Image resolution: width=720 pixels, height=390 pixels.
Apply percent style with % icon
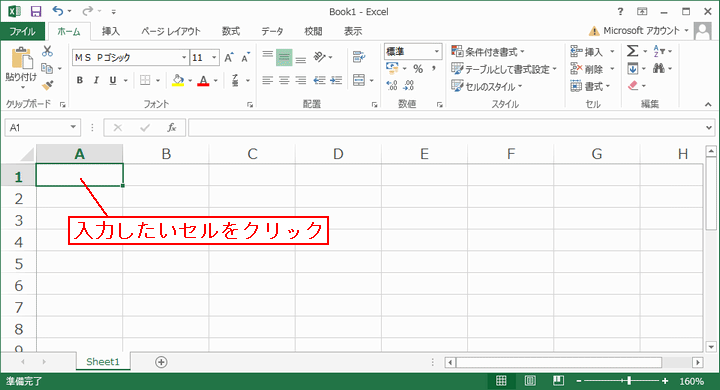[418, 69]
